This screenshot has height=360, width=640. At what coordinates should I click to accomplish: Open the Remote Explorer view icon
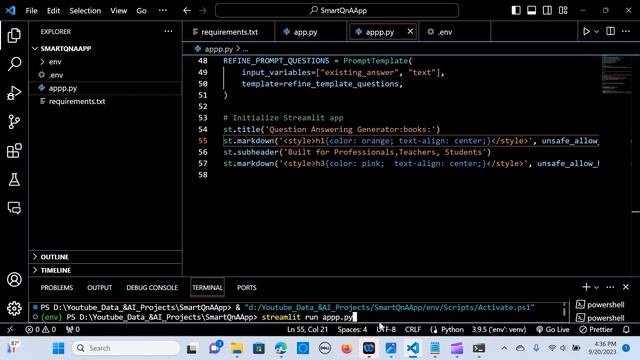(x=14, y=208)
